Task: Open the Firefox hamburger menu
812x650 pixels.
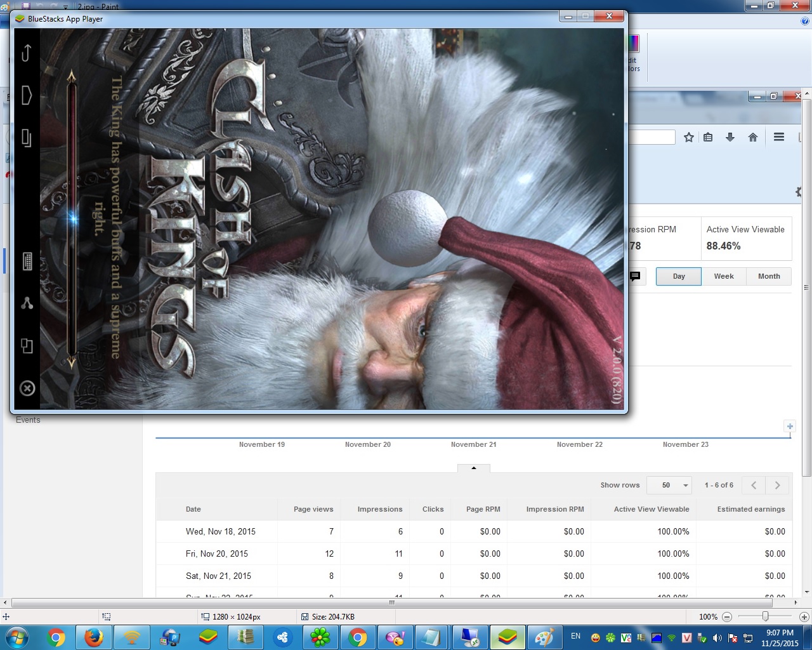Action: (779, 137)
